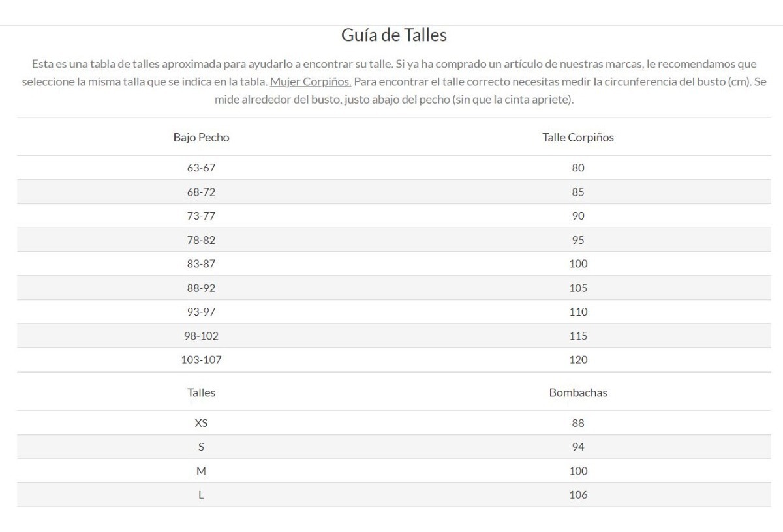Click the Mujer Corpiños underlined link

point(311,82)
